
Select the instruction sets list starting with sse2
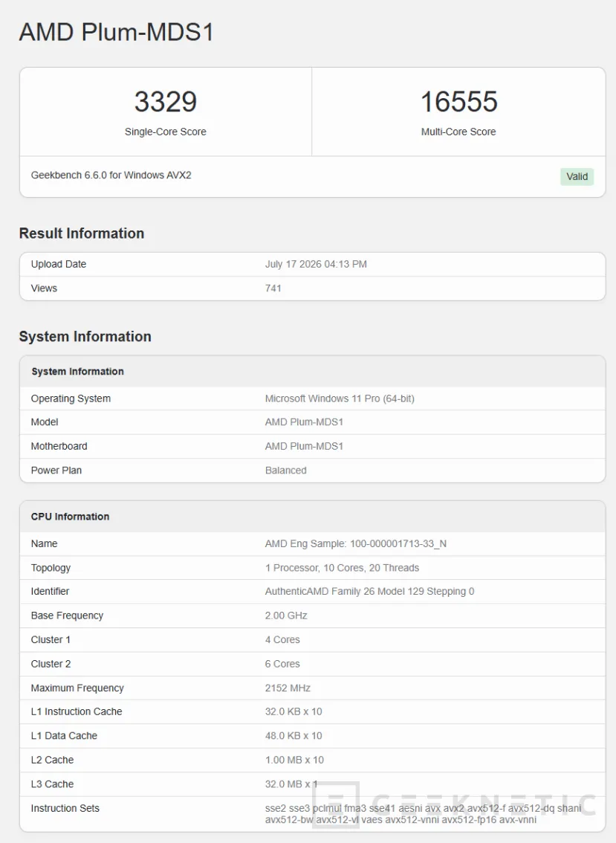[x=423, y=814]
